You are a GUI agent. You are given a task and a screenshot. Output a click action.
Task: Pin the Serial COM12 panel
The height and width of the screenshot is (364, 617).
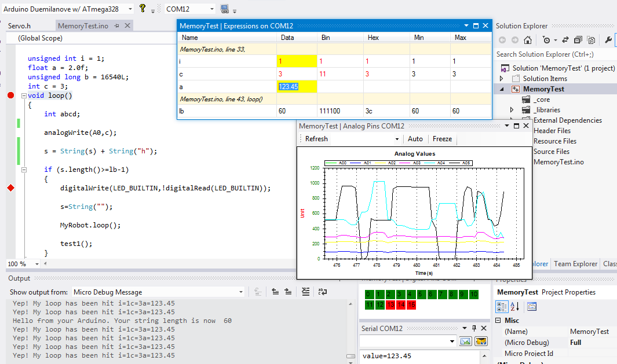pos(474,328)
